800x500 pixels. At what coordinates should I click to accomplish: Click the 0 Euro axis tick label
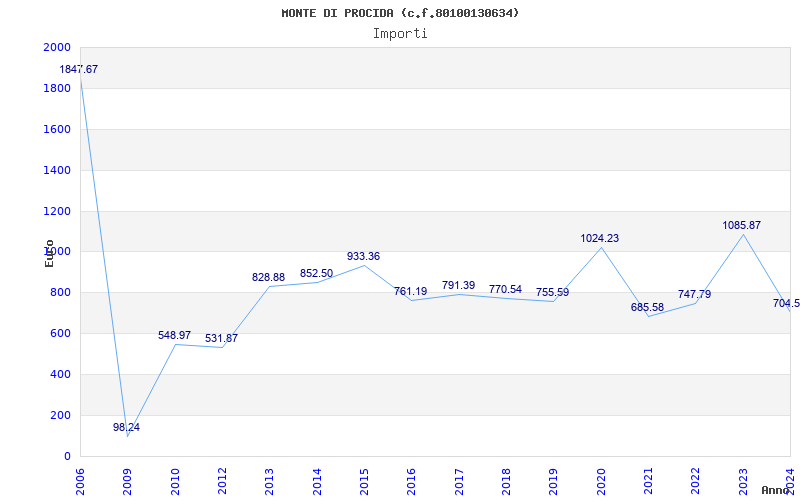(x=67, y=456)
